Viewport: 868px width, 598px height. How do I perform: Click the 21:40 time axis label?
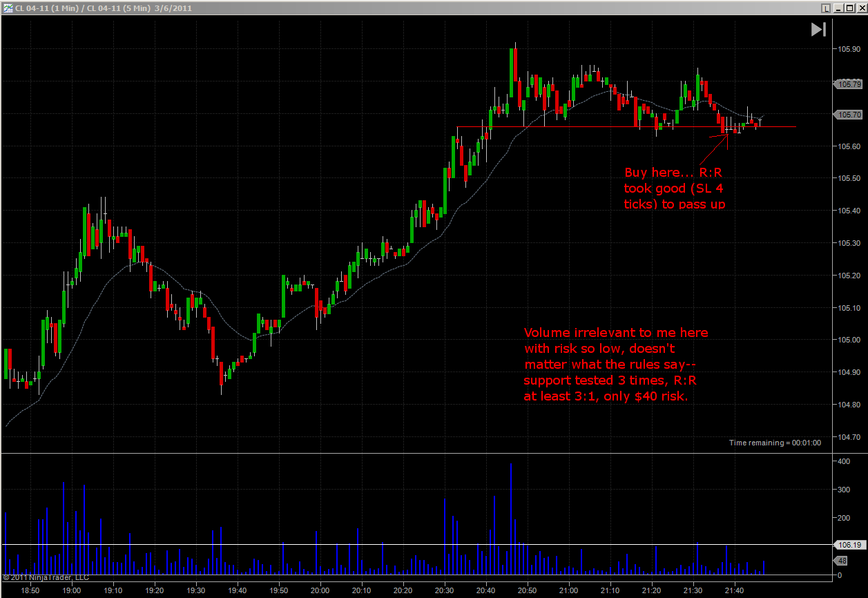[x=735, y=591]
